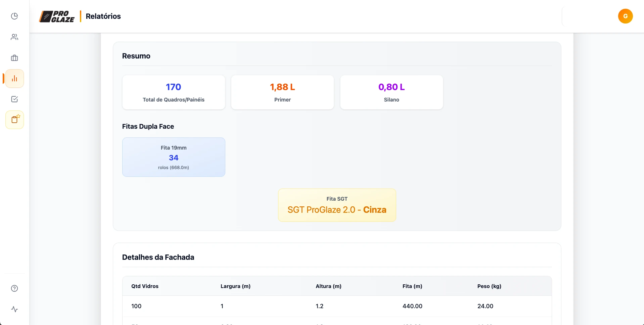Open the dashboard pie chart icon

click(14, 16)
